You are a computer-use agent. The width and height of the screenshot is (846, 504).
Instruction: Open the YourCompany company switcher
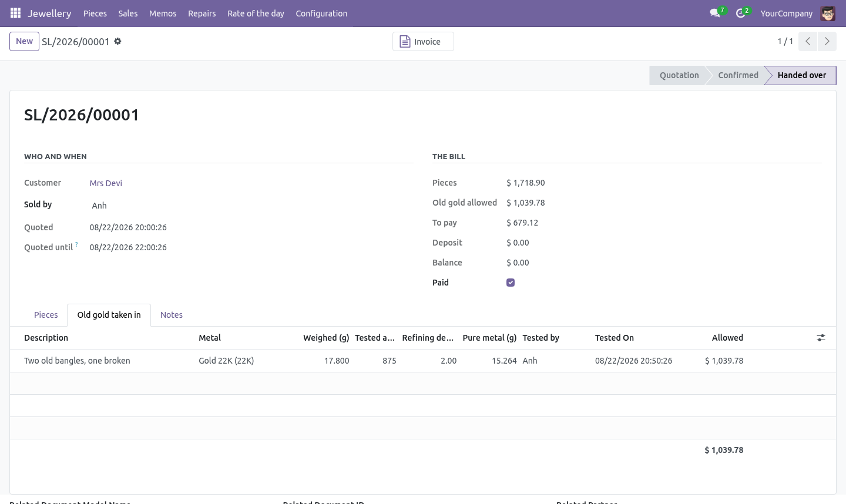[x=786, y=13]
